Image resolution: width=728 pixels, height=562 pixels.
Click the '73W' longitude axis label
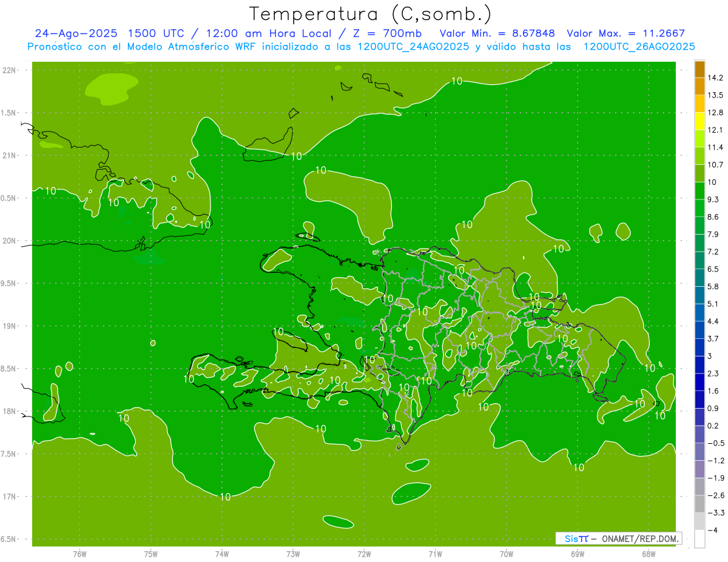click(x=293, y=554)
